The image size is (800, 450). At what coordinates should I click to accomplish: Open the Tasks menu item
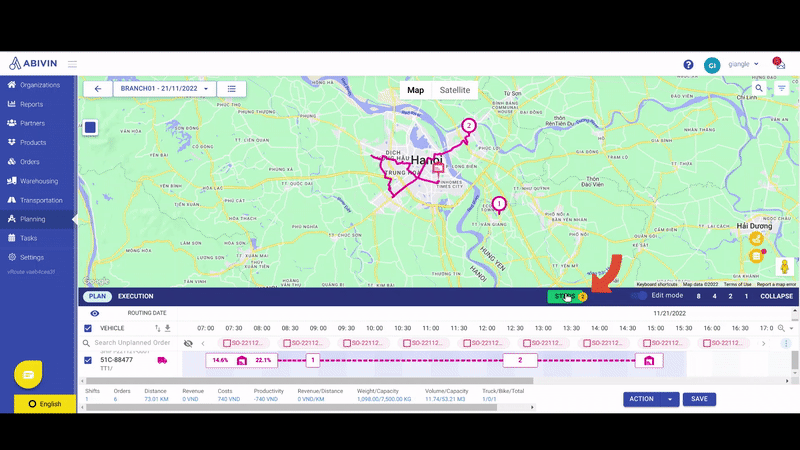29,238
